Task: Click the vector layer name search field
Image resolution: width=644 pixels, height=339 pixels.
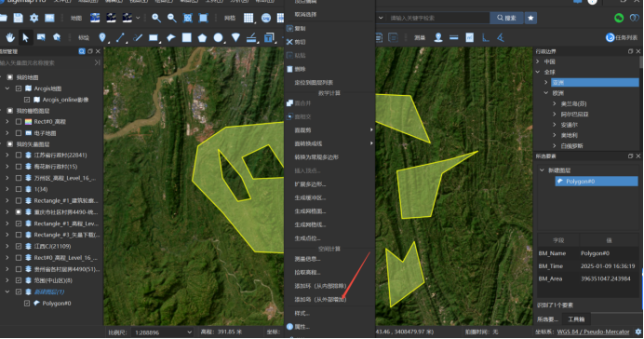Action: tap(47, 63)
